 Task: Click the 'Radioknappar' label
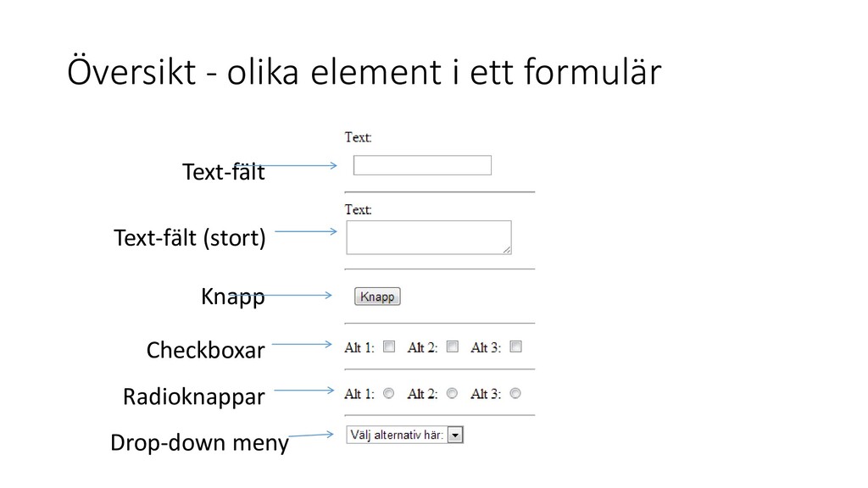pyautogui.click(x=194, y=396)
